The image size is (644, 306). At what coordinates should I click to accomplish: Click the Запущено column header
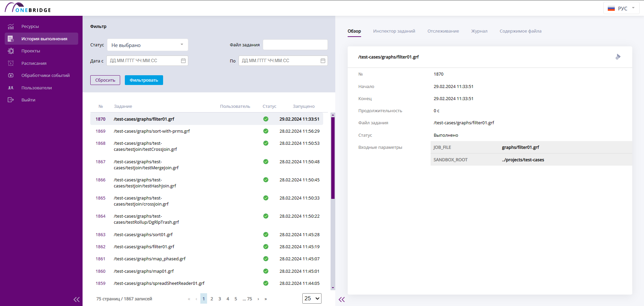coord(303,106)
